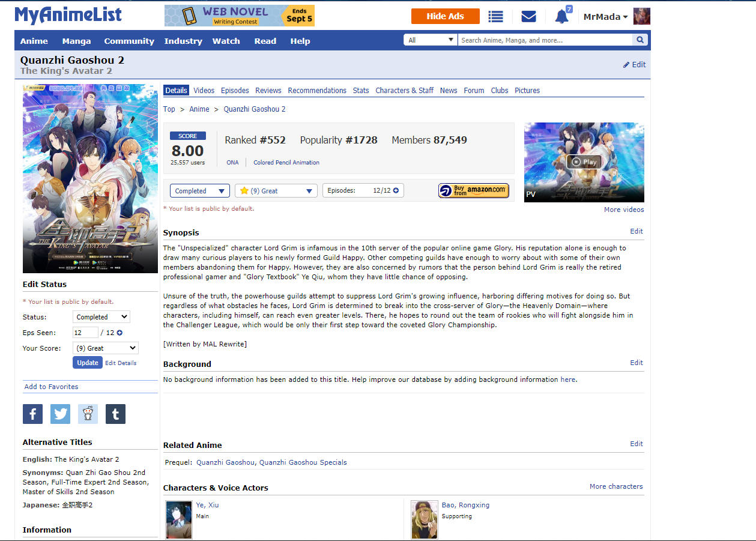Open the Completed status dropdown in score bar
Screen dimensions: 756x541
pyautogui.click(x=200, y=191)
